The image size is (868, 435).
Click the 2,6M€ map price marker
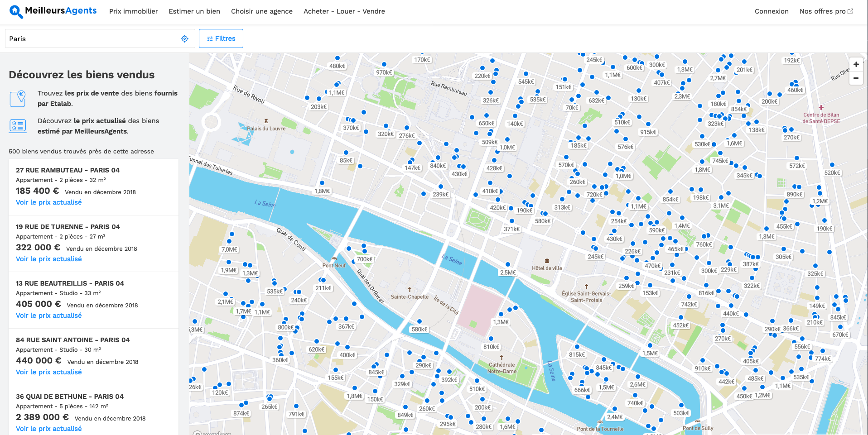[638, 385]
